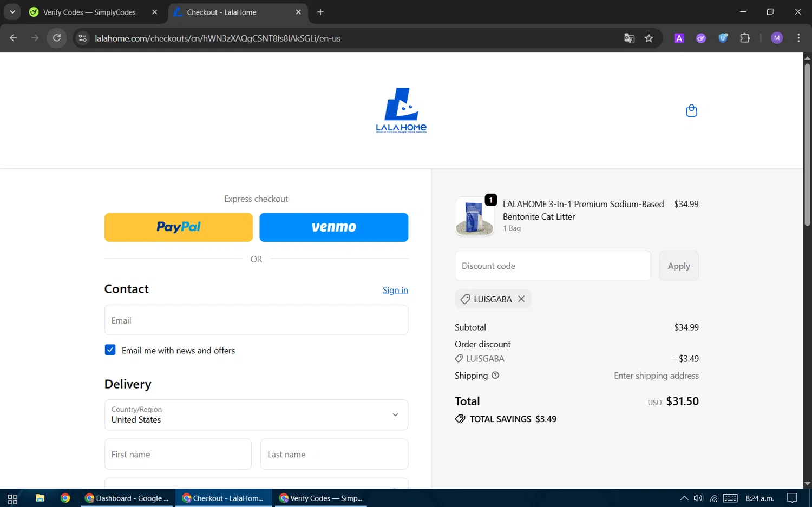Click the LalaHome logo
The width and height of the screenshot is (812, 507).
(401, 110)
